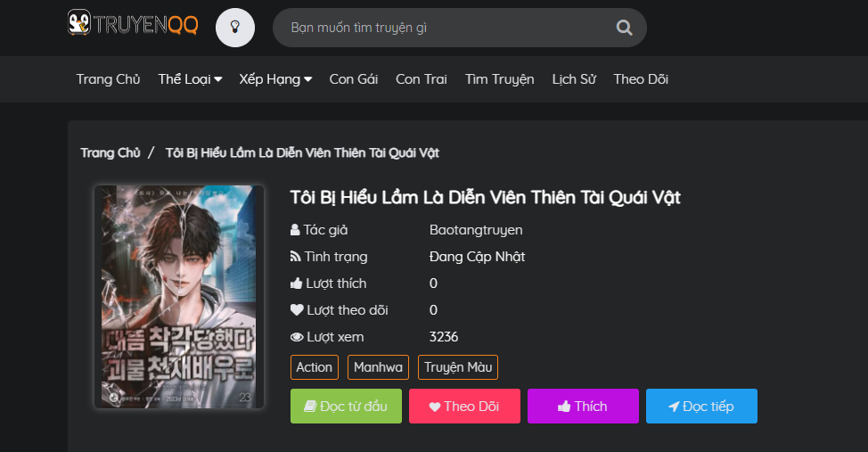Open the manga cover thumbnail

[179, 297]
